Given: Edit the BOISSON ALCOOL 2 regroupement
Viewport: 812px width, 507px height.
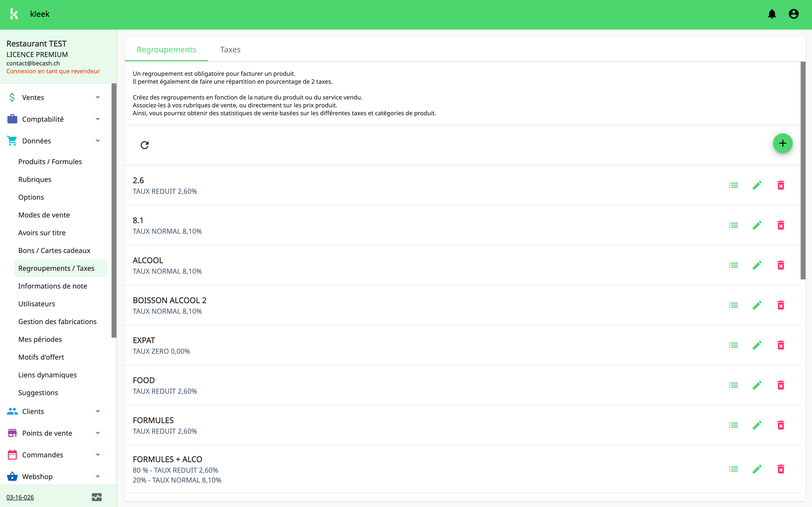Looking at the screenshot, I should (x=757, y=305).
